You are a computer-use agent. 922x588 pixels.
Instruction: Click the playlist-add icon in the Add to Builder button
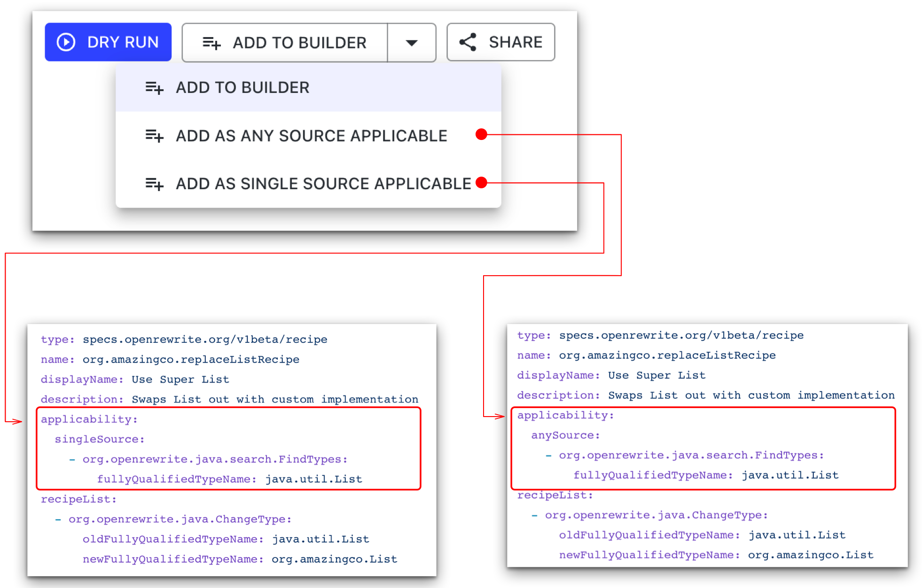click(212, 43)
